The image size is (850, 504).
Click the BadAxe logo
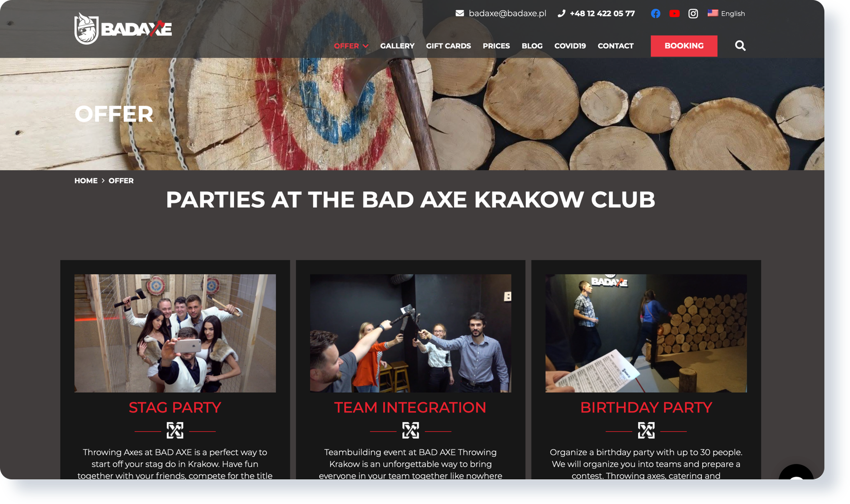(123, 29)
